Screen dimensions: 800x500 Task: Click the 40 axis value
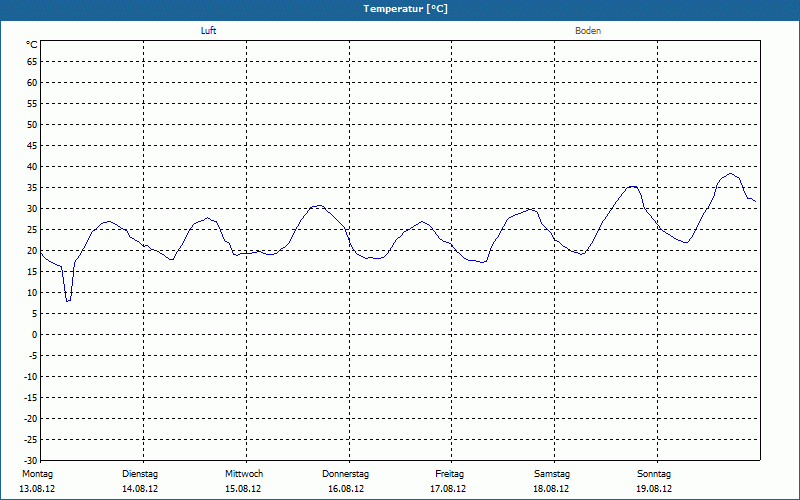point(32,167)
